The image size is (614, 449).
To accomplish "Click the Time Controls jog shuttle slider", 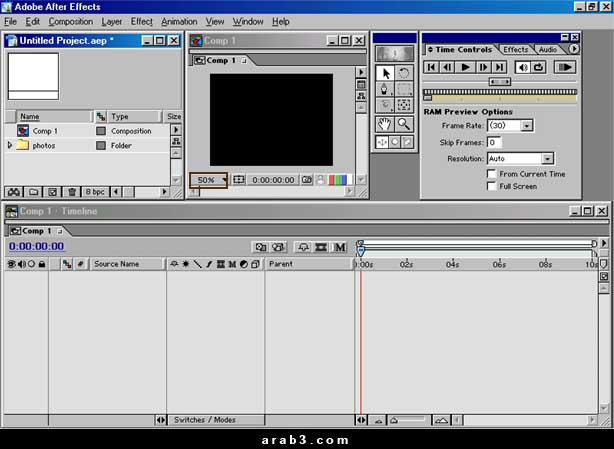I will click(500, 81).
